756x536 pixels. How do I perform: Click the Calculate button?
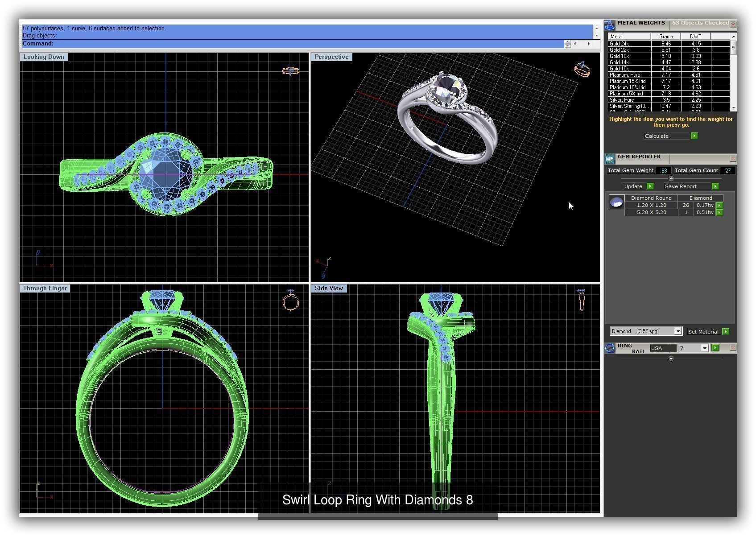pos(667,136)
